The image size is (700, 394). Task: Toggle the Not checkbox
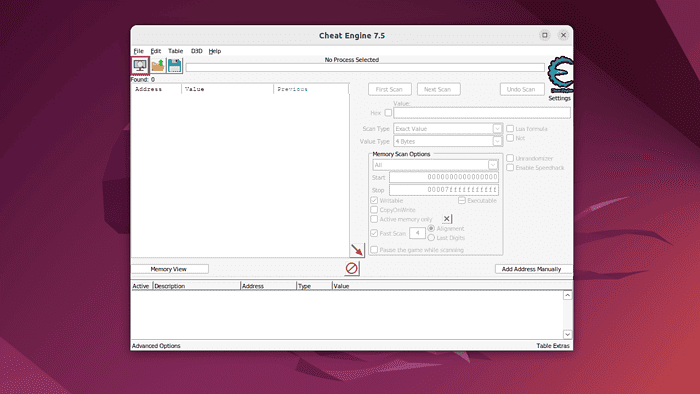(x=510, y=138)
